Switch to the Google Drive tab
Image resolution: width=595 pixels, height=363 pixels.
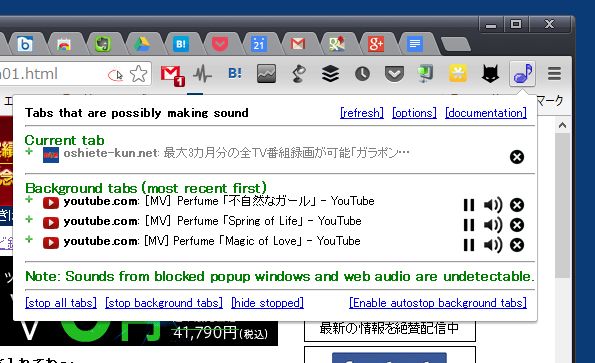(142, 44)
